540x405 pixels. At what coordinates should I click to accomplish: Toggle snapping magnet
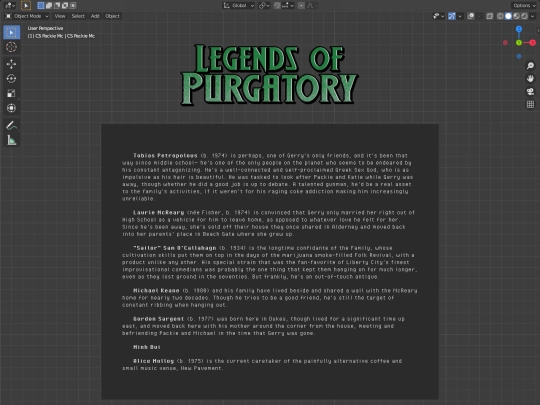click(x=277, y=6)
